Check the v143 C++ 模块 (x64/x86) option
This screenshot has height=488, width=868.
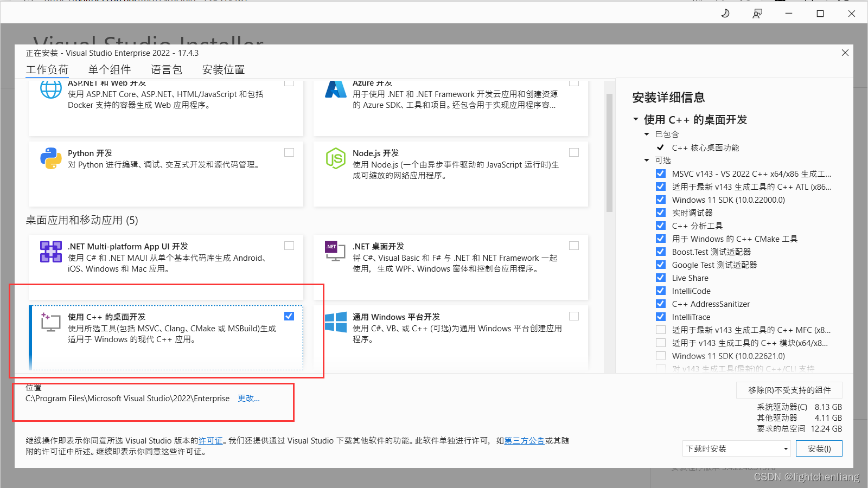661,343
